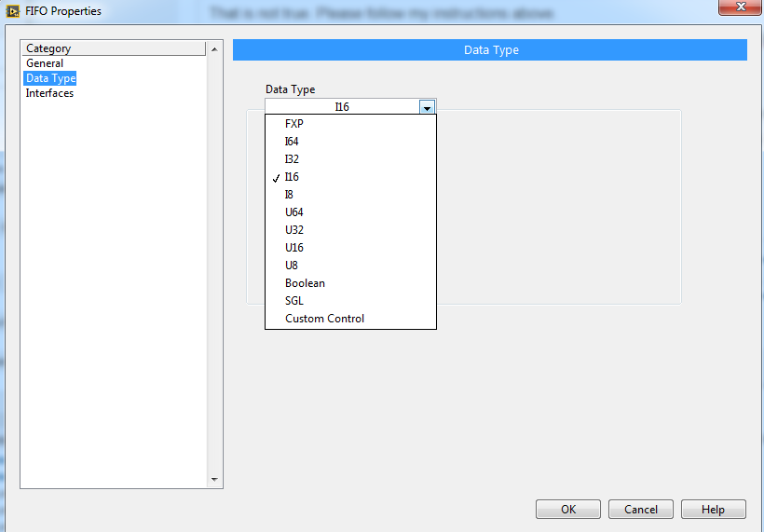Choose I32 from data type list

pyautogui.click(x=350, y=159)
